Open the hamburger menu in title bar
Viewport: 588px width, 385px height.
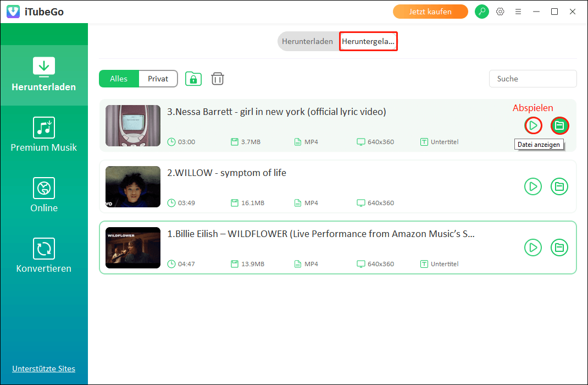tap(518, 12)
